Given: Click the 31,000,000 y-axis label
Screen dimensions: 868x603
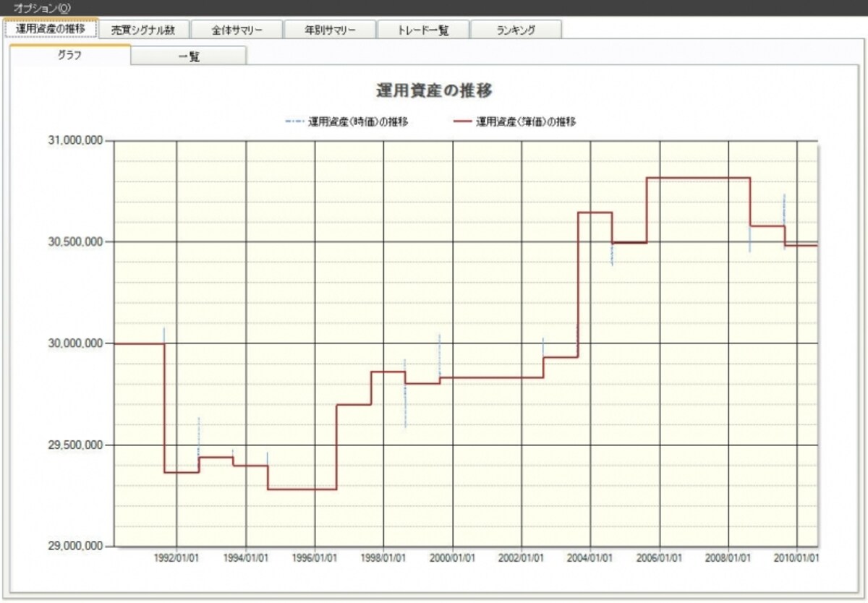Looking at the screenshot, I should (x=77, y=140).
